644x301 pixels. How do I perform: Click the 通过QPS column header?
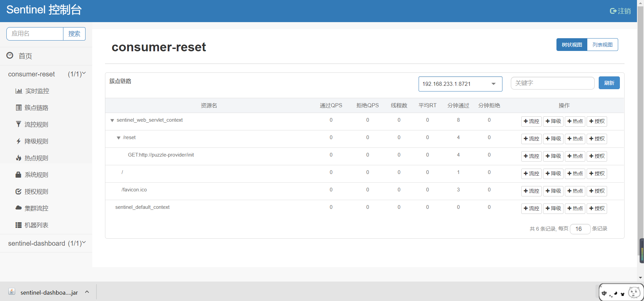coord(331,106)
